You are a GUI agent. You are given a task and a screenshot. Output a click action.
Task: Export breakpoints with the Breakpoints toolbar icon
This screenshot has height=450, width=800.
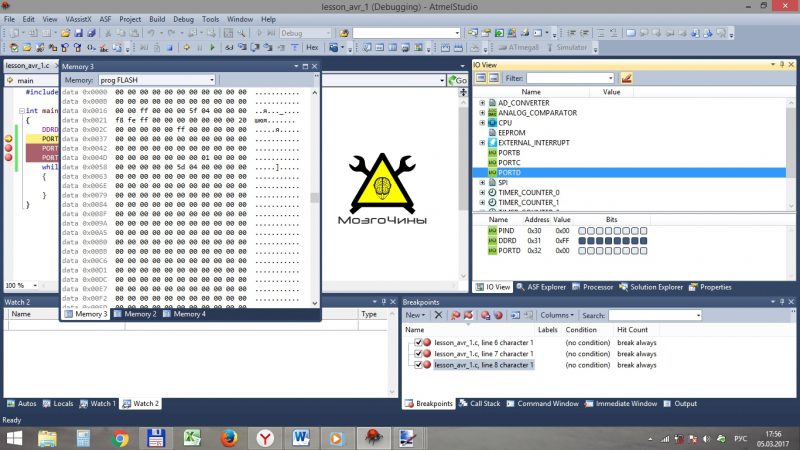coord(485,315)
